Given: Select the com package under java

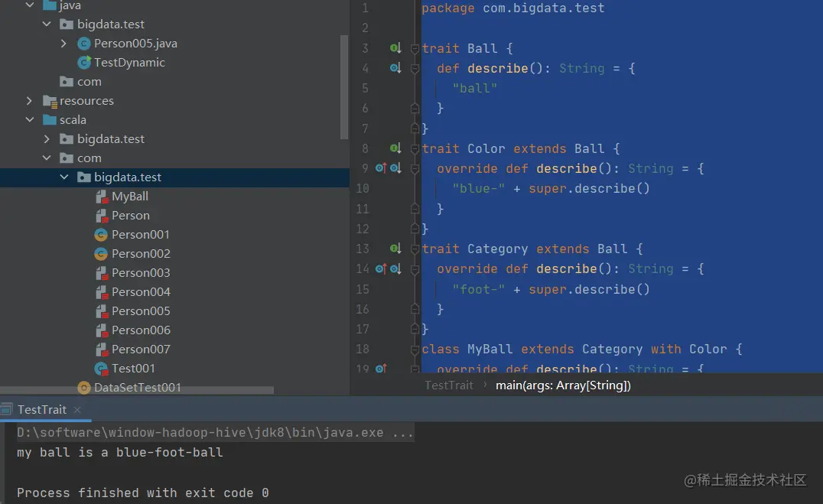Looking at the screenshot, I should [89, 81].
